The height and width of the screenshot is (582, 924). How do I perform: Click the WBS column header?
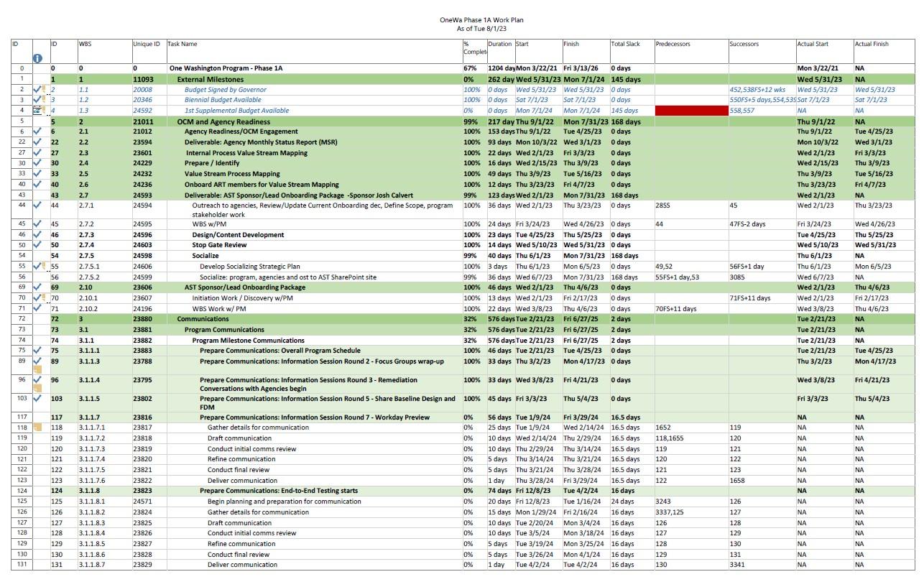click(x=86, y=44)
